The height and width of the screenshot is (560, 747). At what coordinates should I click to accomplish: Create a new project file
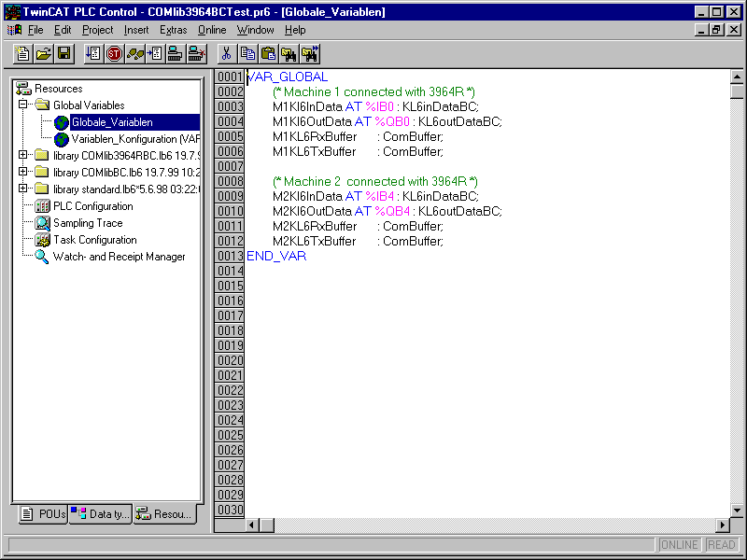[x=22, y=53]
